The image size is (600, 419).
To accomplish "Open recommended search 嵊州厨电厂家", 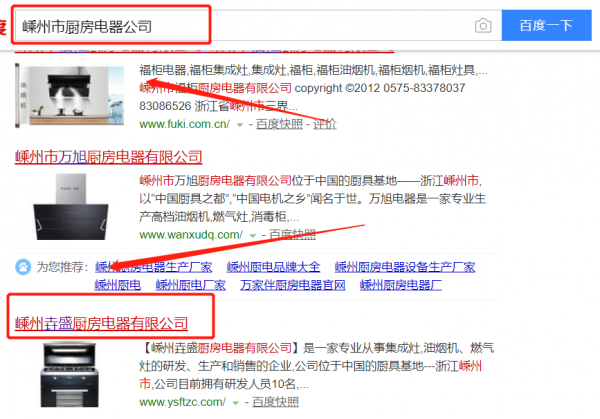I will pos(191,285).
